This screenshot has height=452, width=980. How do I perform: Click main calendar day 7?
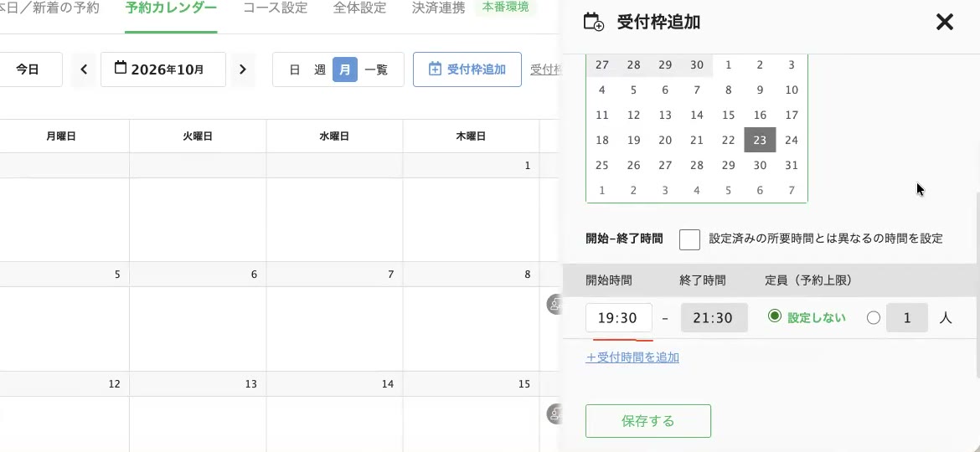point(390,274)
